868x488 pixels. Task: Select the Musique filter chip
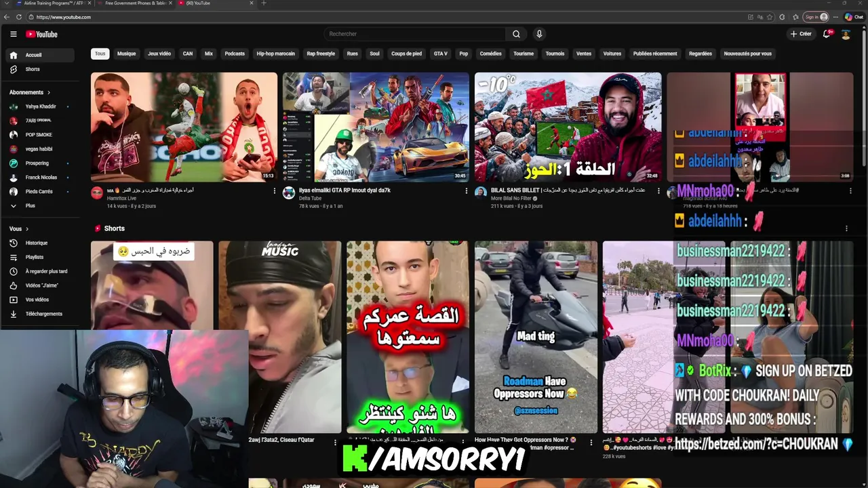click(127, 54)
